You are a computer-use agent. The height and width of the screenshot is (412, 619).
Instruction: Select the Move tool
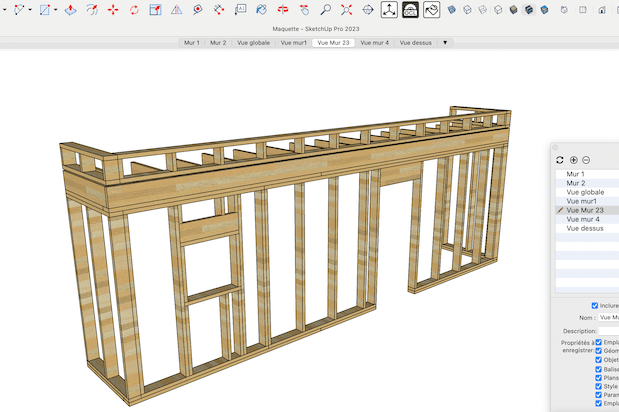coord(112,10)
